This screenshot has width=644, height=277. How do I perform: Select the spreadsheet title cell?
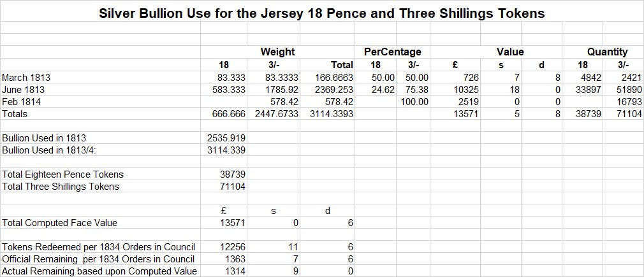322,13
